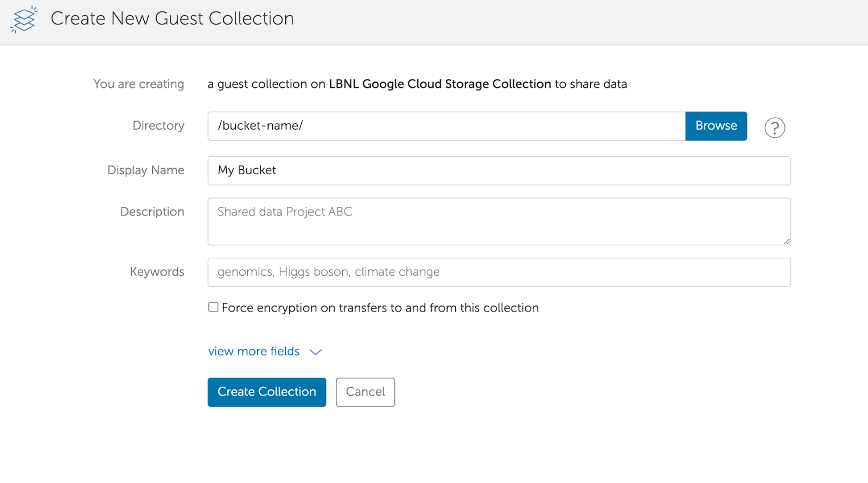Click the 'Directory' field label
The height and width of the screenshot is (483, 868).
(x=158, y=126)
